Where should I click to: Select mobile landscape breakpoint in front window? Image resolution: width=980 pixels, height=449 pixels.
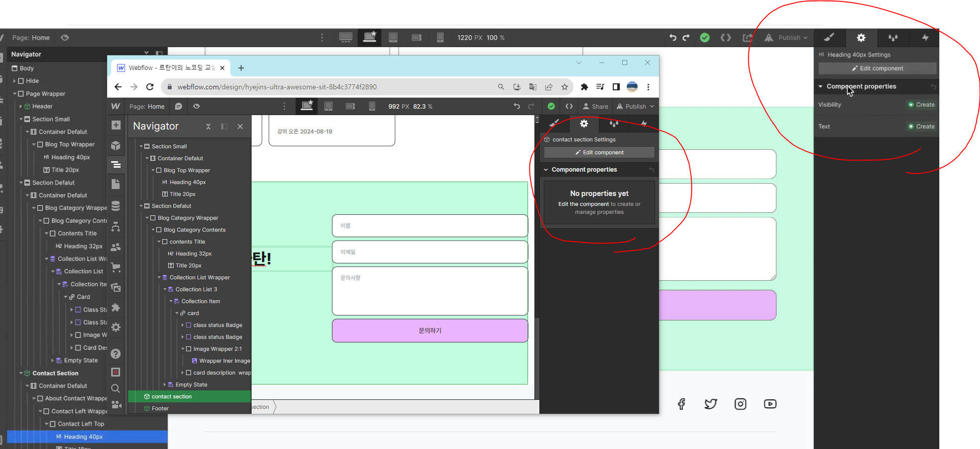[350, 106]
